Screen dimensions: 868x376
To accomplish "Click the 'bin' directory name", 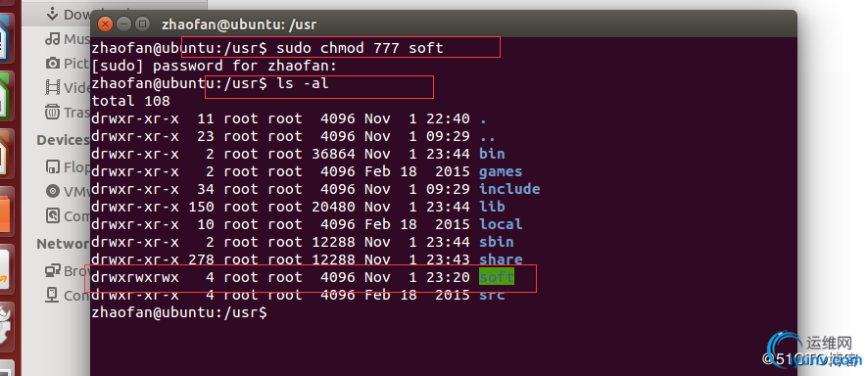I will [x=492, y=154].
